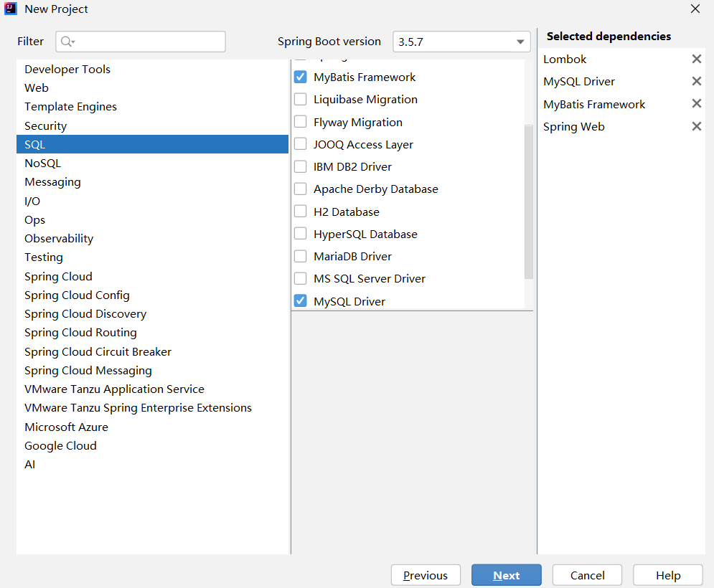Image resolution: width=714 pixels, height=588 pixels.
Task: Select VMware Tanzu Spring Enterprise Extensions
Action: pyautogui.click(x=152, y=408)
